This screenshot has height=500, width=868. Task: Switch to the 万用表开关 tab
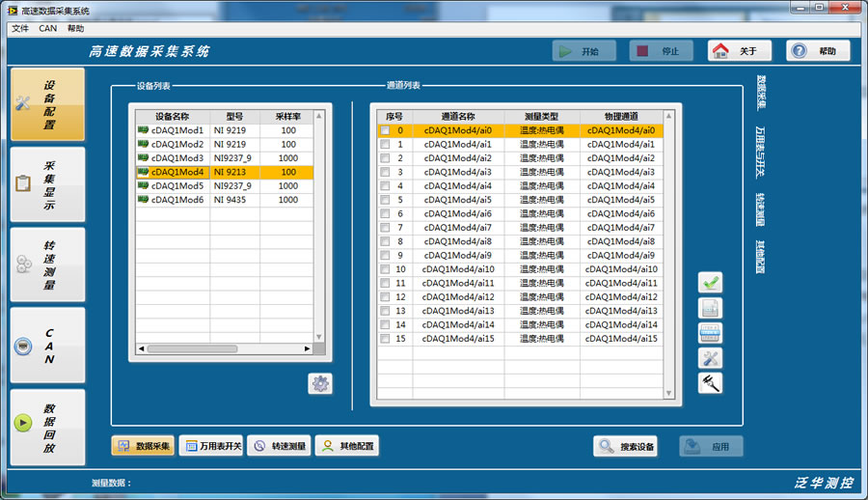click(x=209, y=446)
